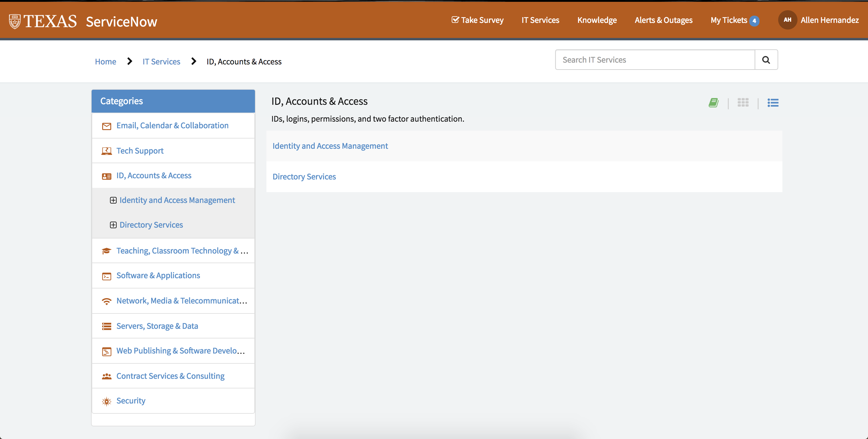The height and width of the screenshot is (439, 868).
Task: Expand Identity and Access Management subcategory
Action: click(x=113, y=200)
